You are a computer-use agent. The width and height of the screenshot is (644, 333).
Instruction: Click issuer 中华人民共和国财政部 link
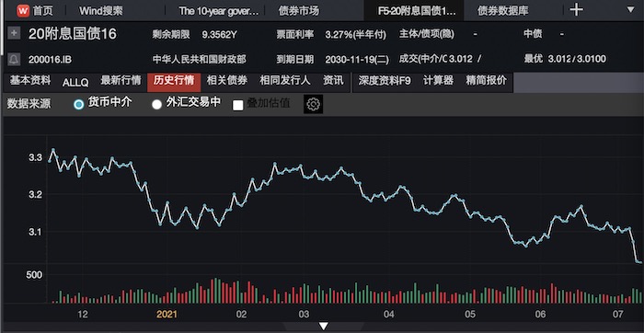tap(200, 60)
